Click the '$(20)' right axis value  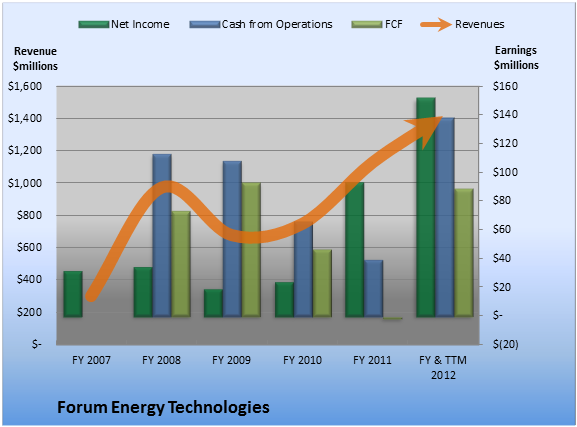coord(506,344)
